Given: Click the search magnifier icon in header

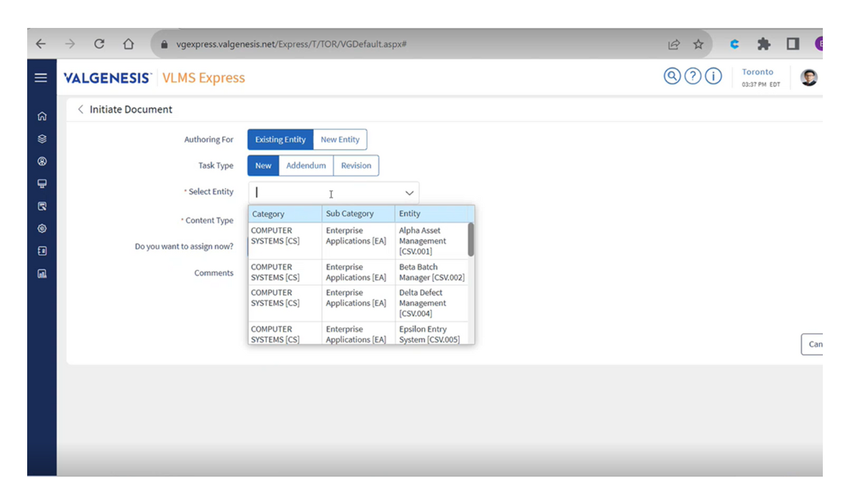Looking at the screenshot, I should click(671, 76).
